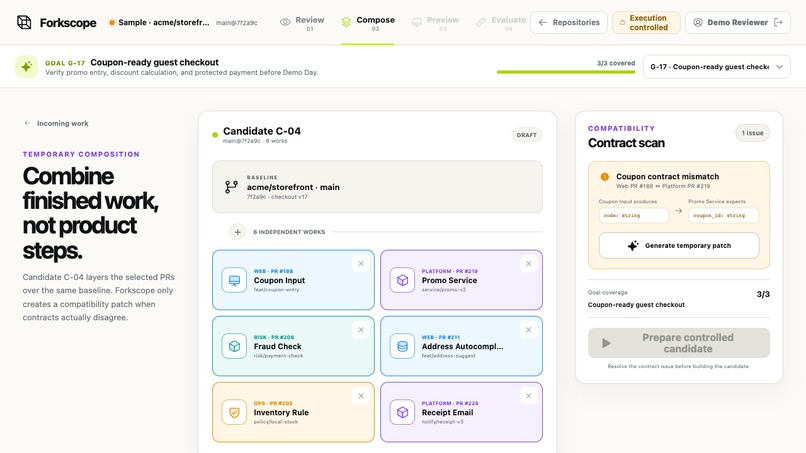Viewport: 806px width, 453px height.
Task: Click the monitor icon on Preview
Action: pyautogui.click(x=417, y=22)
